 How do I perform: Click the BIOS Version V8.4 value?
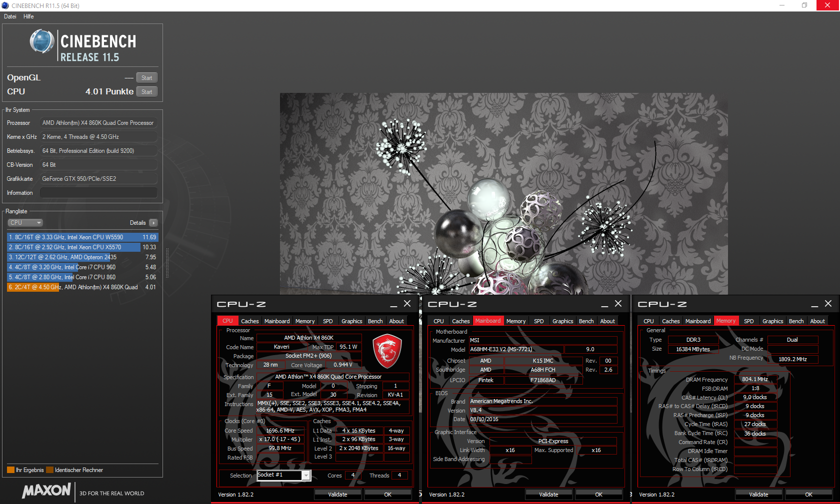(x=543, y=411)
